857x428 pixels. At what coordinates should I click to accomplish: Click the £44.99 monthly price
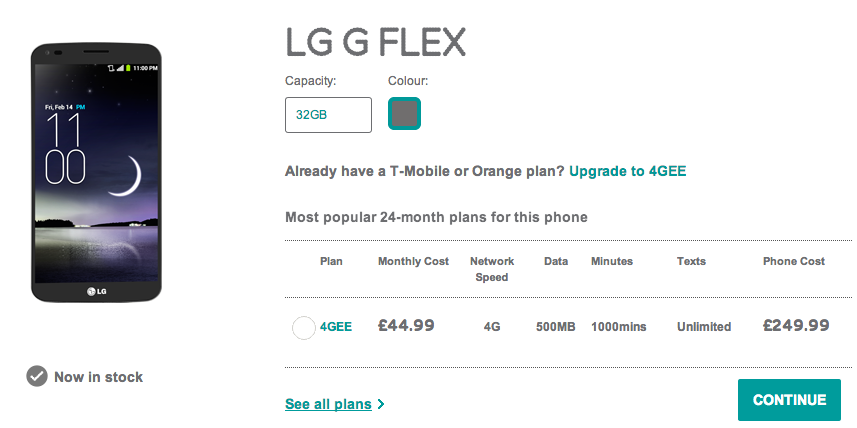pyautogui.click(x=406, y=326)
